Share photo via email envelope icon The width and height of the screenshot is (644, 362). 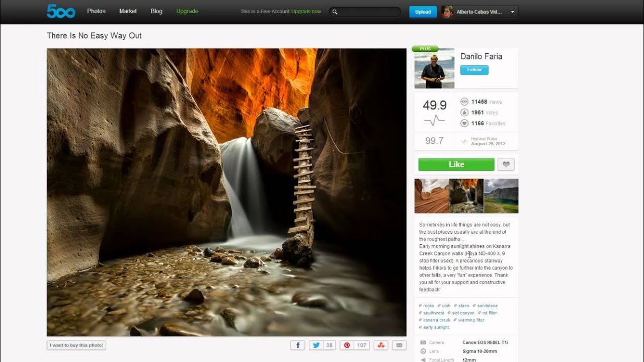[x=399, y=345]
